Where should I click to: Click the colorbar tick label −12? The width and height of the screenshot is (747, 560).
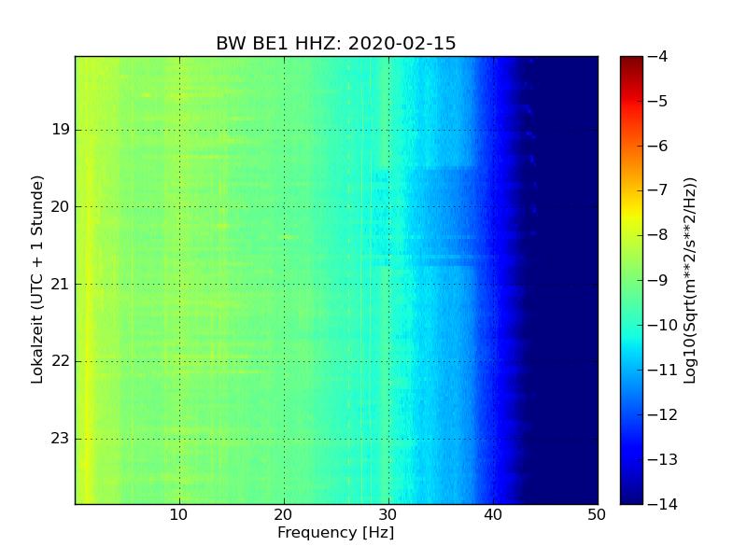(x=663, y=414)
